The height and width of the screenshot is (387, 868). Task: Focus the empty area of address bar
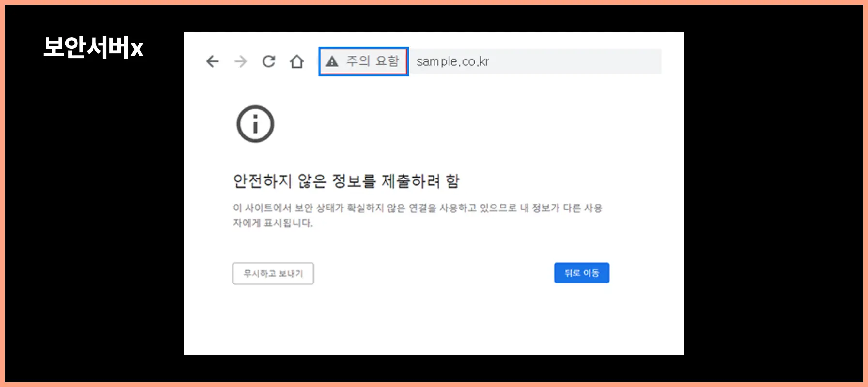581,61
